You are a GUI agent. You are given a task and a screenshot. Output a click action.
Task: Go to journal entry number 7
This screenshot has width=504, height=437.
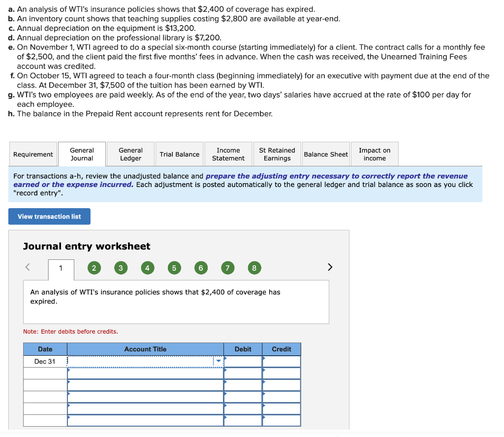(227, 268)
